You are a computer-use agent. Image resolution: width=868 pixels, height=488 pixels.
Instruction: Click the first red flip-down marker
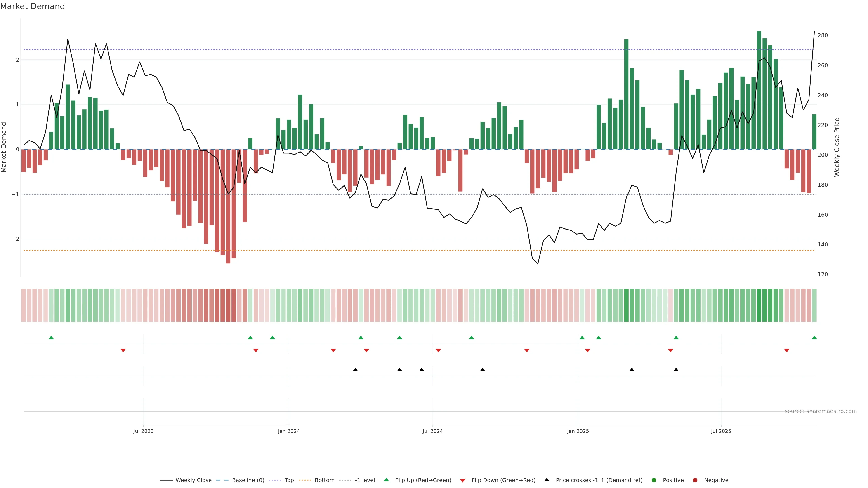123,351
